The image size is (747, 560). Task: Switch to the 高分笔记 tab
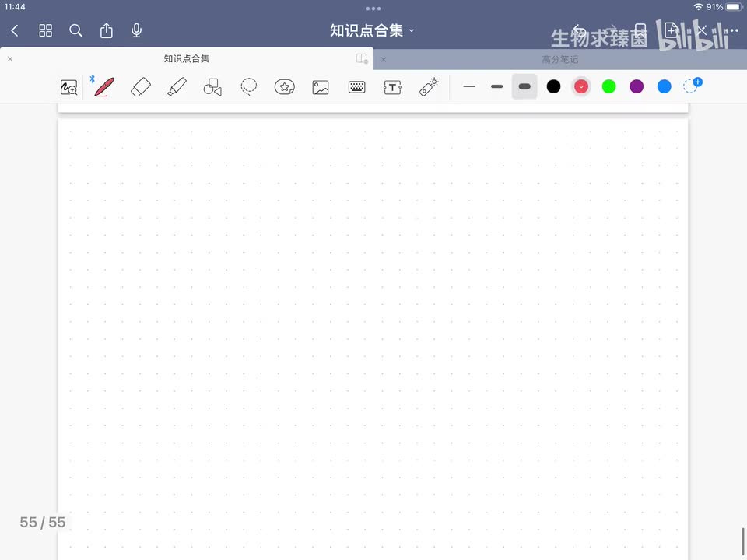(x=560, y=60)
